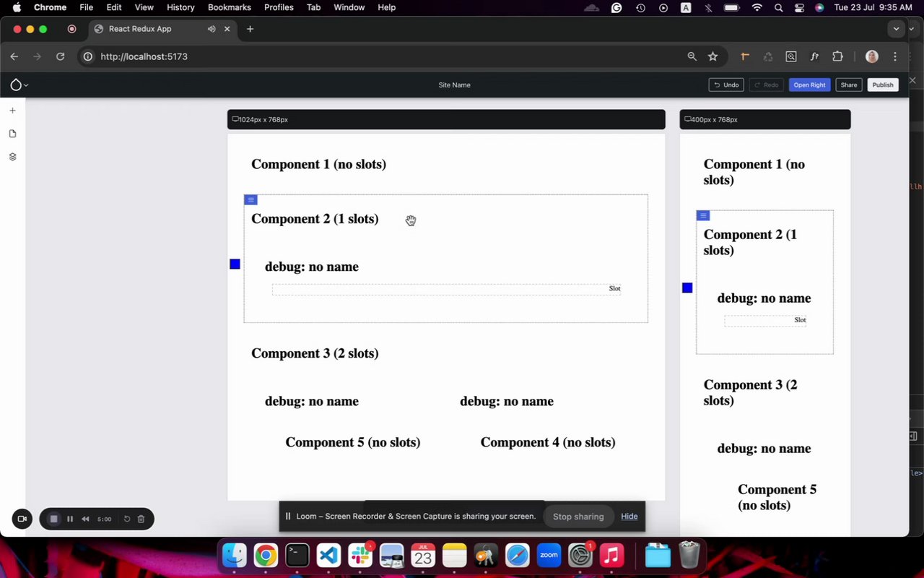This screenshot has height=578, width=924.
Task: Click the Loom rewind icon
Action: pyautogui.click(x=85, y=519)
